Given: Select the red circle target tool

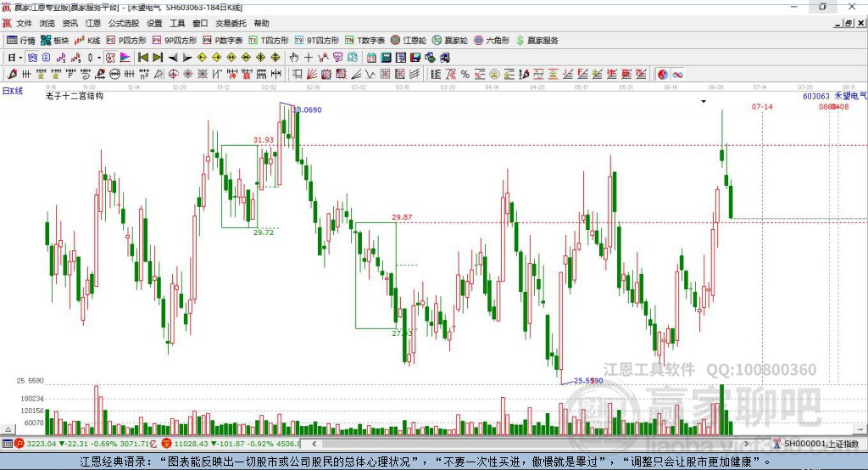Looking at the screenshot, I should [x=173, y=75].
